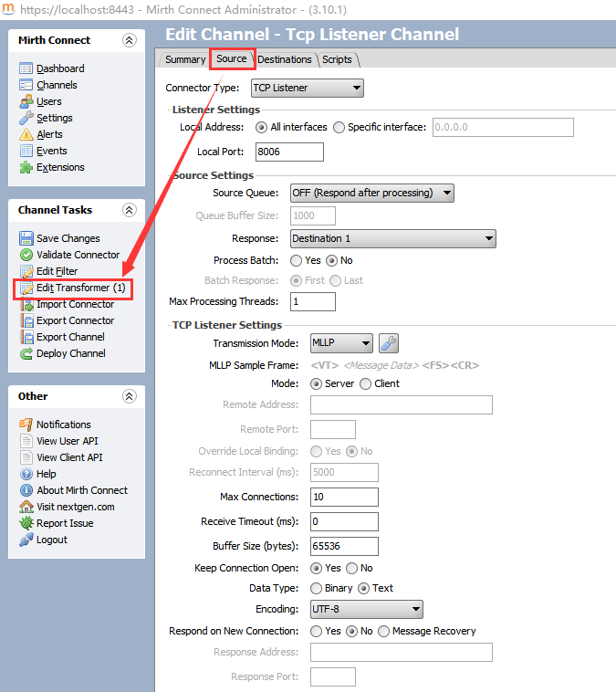Click the Edit Transformer (1) link text
Image resolution: width=616 pixels, height=692 pixels.
[81, 288]
